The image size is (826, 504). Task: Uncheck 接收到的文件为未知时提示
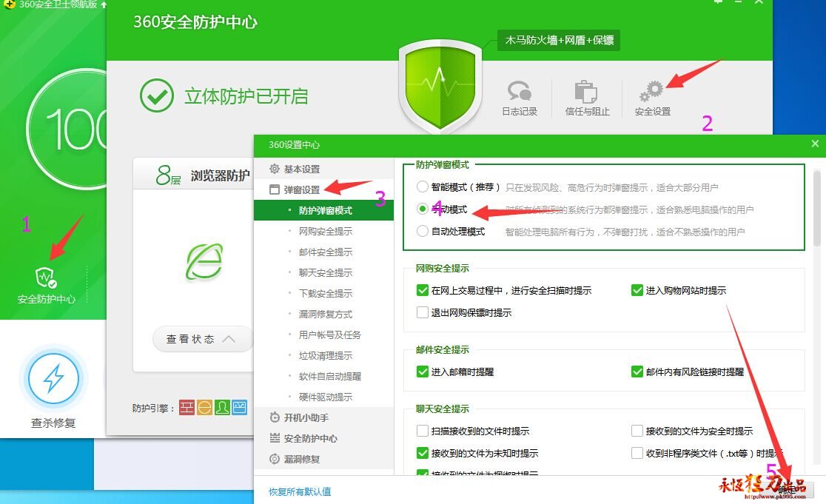pyautogui.click(x=423, y=453)
